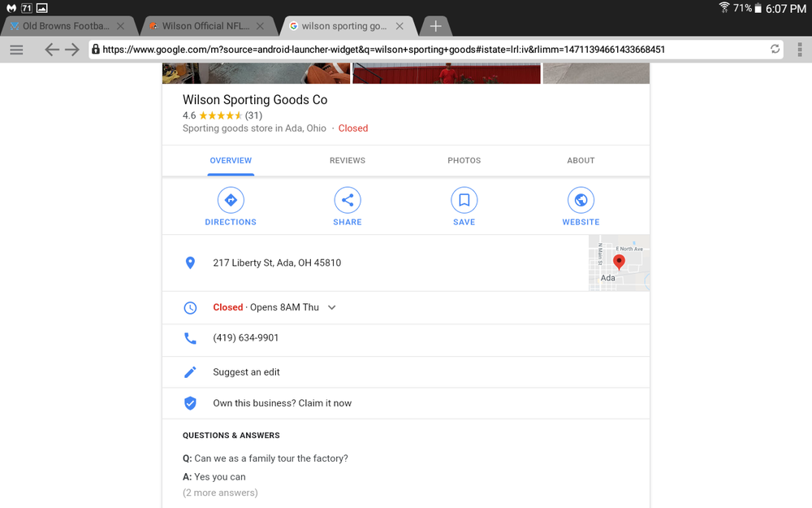Open the address 217 Liberty St
The image size is (812, 508).
click(277, 263)
